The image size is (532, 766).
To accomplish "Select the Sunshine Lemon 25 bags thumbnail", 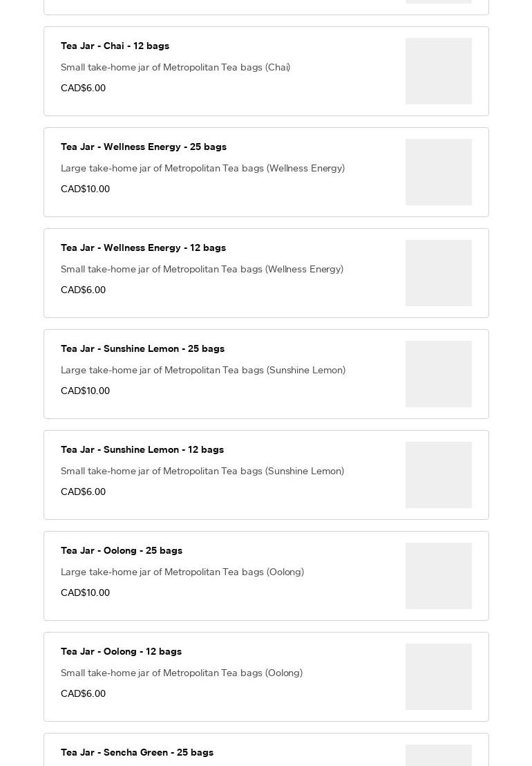I will pyautogui.click(x=439, y=374).
